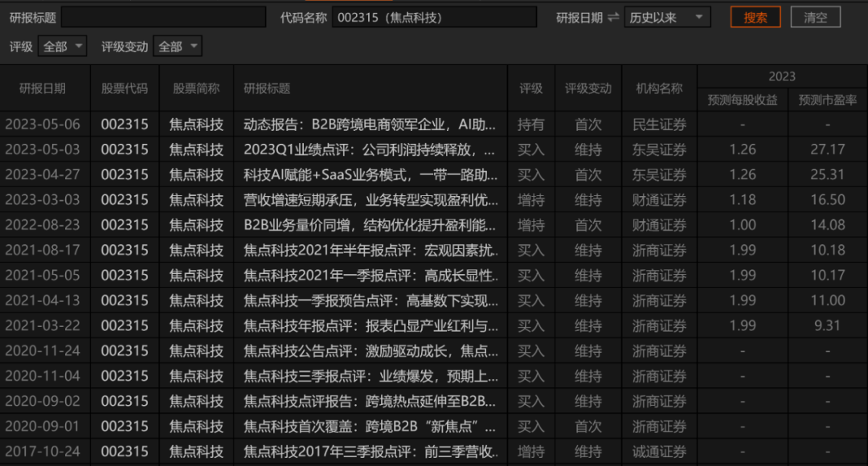Viewport: 868px width, 466px height.
Task: Select date cell 2023-03-03
Action: [43, 200]
